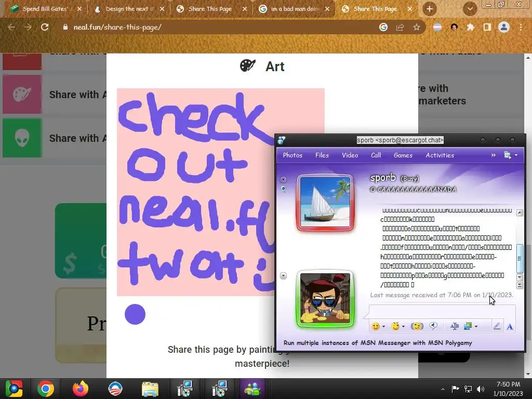Open Games in MSN toolbar

pos(403,155)
